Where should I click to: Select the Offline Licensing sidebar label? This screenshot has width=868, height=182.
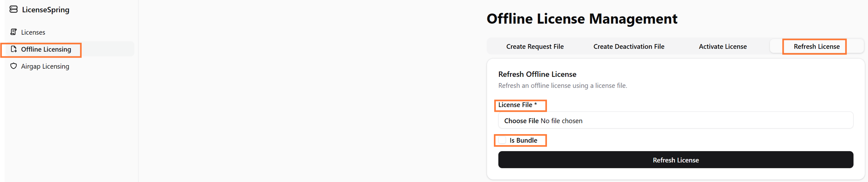(46, 49)
